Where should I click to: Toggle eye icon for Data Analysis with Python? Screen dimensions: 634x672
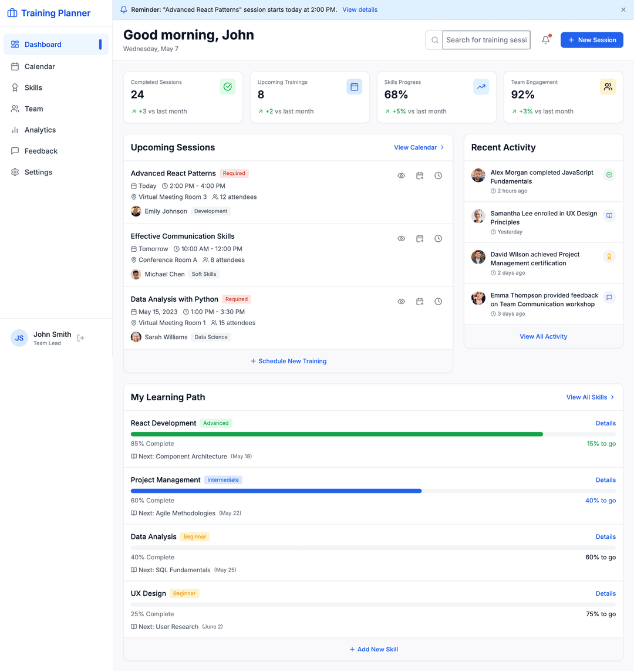point(401,302)
